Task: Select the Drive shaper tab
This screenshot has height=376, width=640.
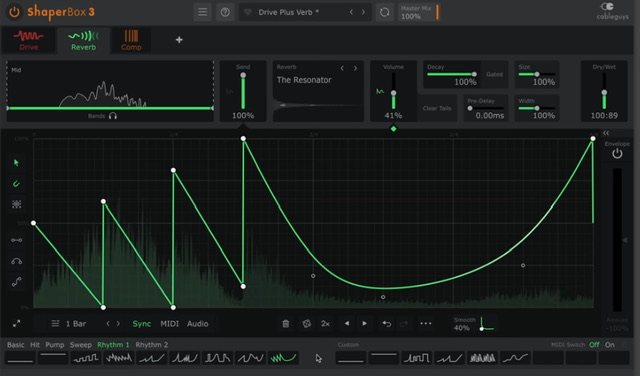Action: tap(29, 40)
